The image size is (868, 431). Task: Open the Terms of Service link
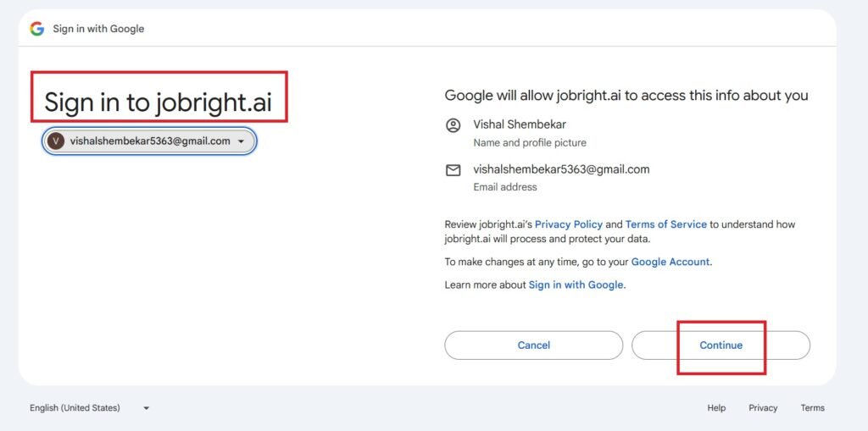tap(665, 224)
